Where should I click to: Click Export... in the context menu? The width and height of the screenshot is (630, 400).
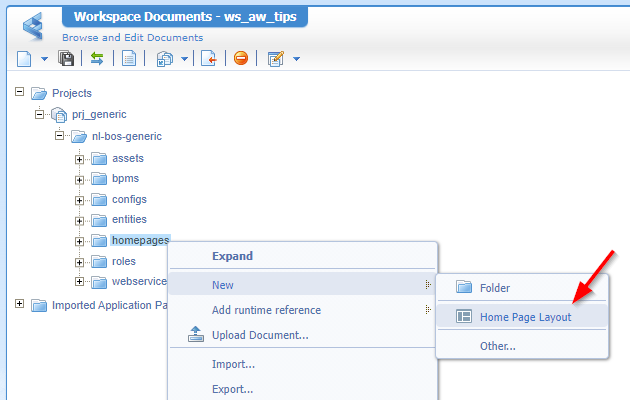[x=232, y=389]
